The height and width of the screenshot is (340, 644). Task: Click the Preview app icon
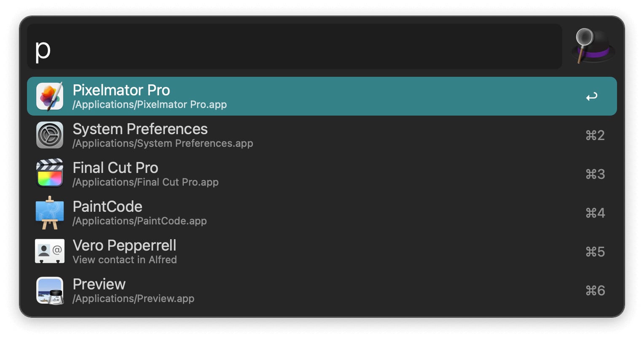click(50, 290)
